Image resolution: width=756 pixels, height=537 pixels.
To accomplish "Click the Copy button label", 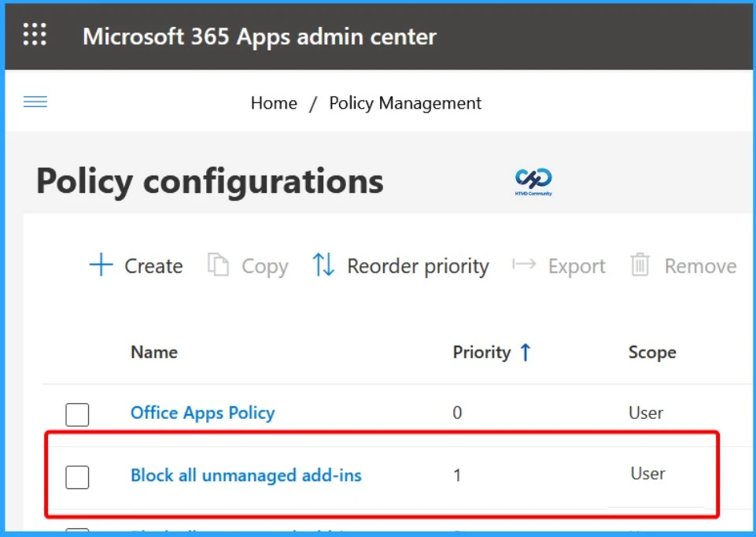I will tap(264, 266).
